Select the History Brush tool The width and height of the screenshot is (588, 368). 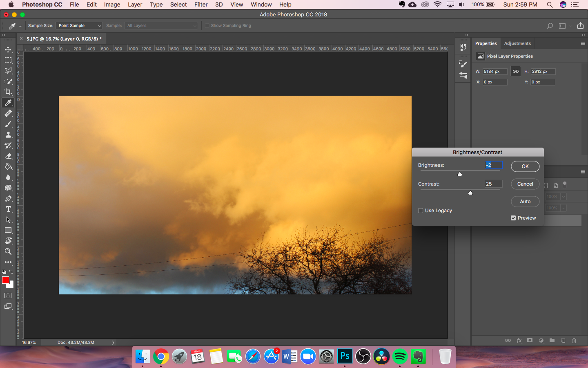8,145
